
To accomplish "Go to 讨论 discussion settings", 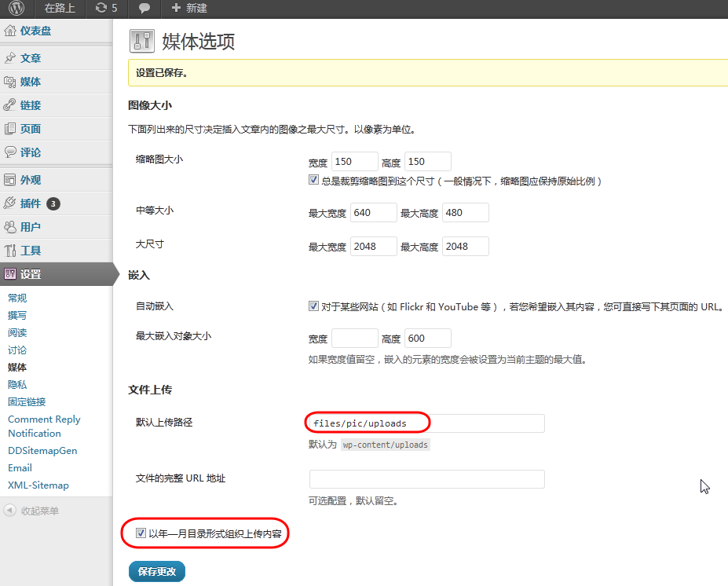I will click(x=17, y=350).
